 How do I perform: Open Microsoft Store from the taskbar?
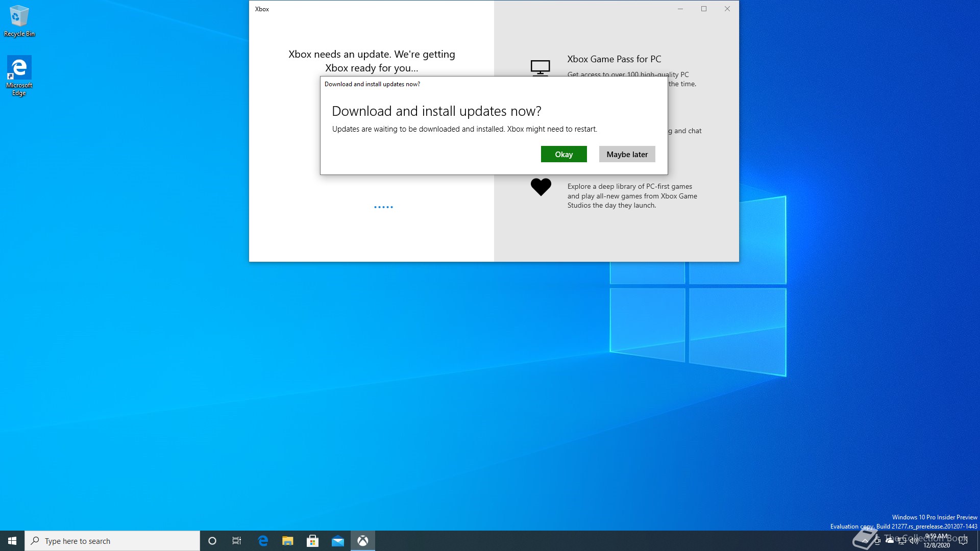313,541
